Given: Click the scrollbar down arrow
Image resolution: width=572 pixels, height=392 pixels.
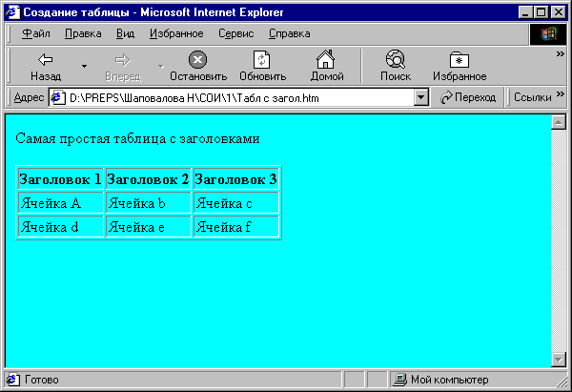Looking at the screenshot, I should (558, 360).
